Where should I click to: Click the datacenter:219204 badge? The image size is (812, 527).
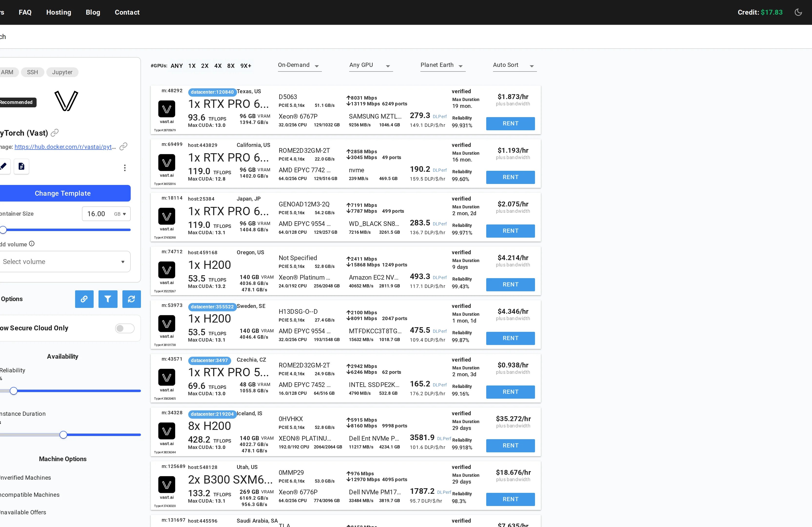(x=212, y=414)
